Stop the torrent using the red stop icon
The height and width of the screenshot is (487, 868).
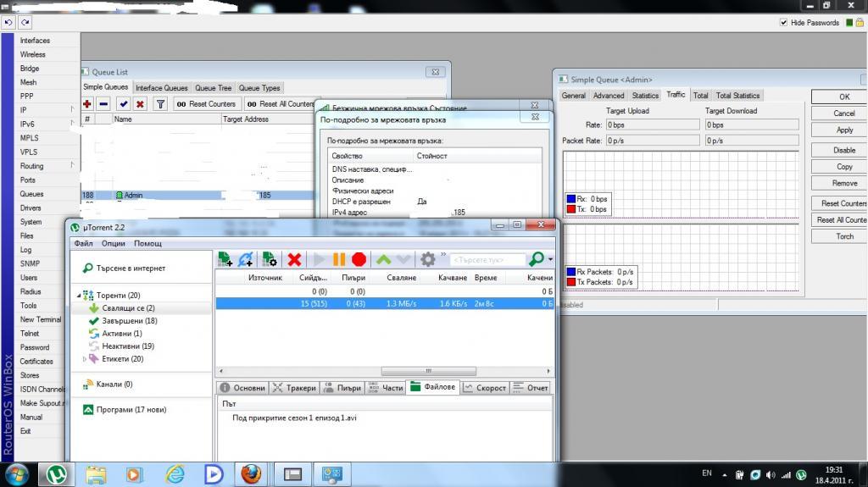[359, 259]
